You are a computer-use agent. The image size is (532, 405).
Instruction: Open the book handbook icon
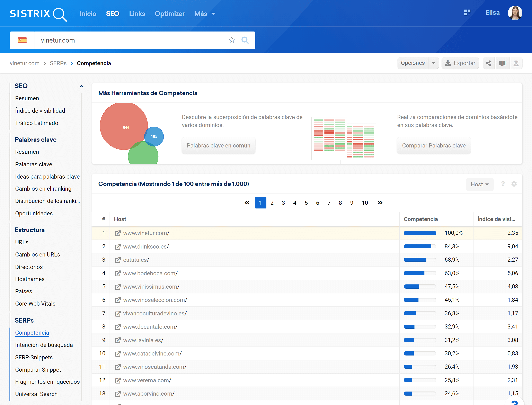click(x=502, y=63)
